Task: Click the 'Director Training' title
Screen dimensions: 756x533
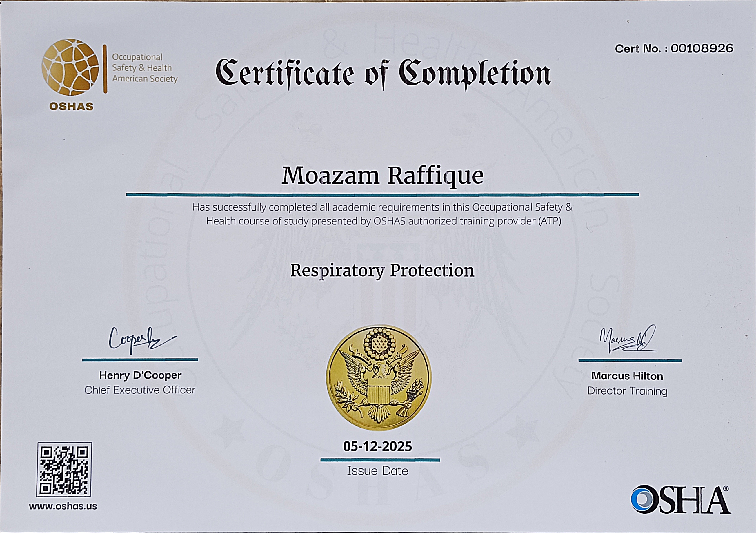Action: (627, 391)
